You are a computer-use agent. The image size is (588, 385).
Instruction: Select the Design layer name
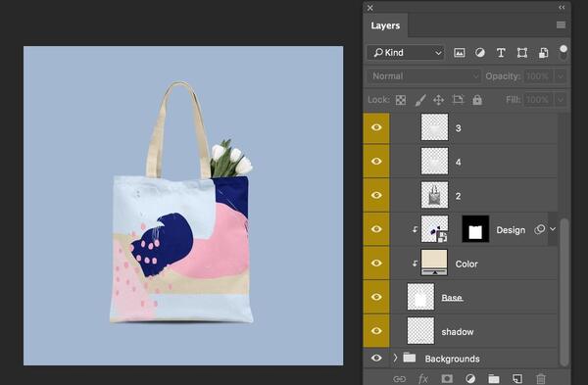[511, 230]
